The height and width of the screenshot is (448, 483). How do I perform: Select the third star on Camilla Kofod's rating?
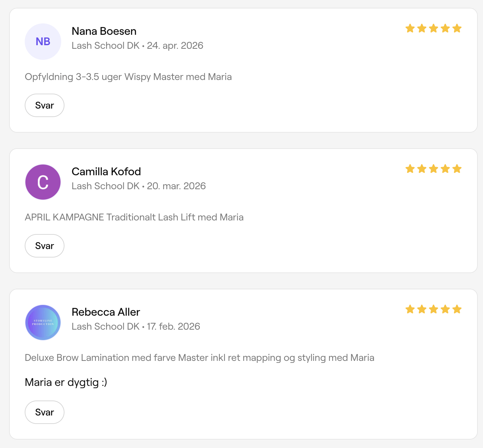click(434, 169)
